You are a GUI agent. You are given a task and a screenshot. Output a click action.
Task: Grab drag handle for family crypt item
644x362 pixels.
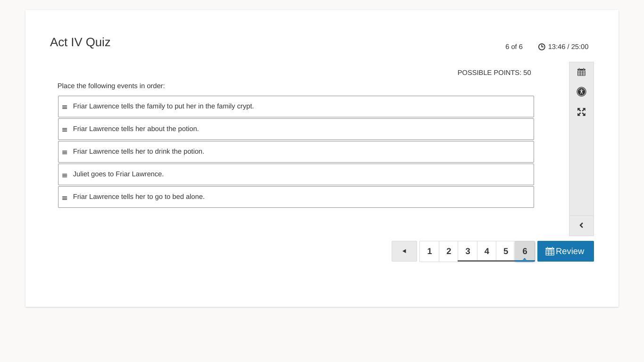tap(65, 107)
